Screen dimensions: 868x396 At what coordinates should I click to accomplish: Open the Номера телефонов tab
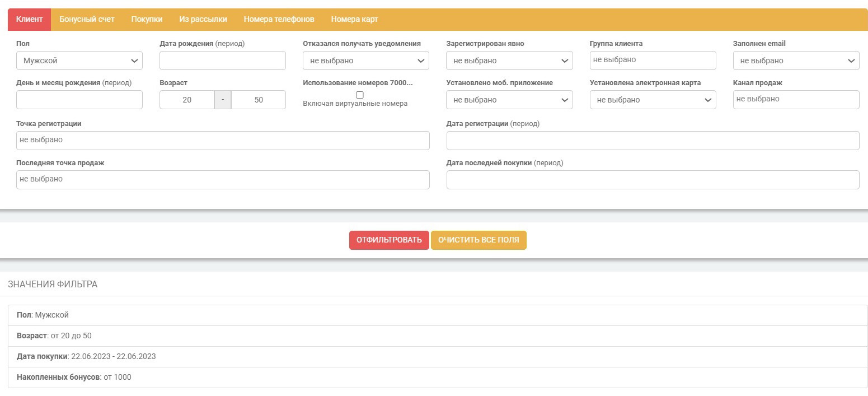click(x=279, y=19)
